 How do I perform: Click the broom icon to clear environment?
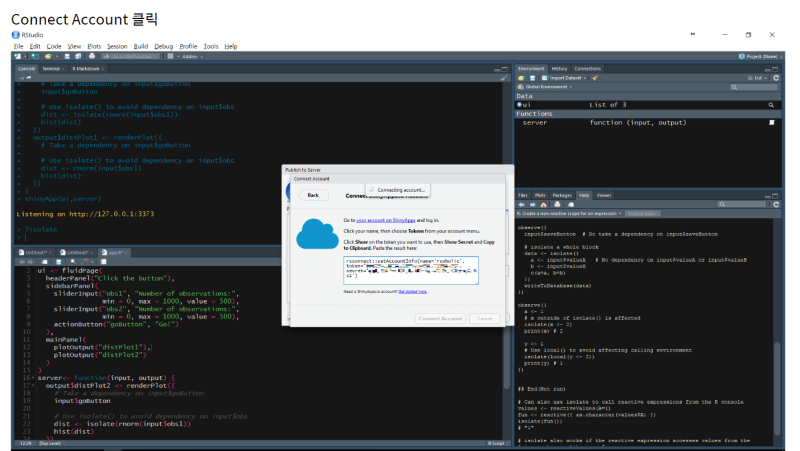[596, 77]
